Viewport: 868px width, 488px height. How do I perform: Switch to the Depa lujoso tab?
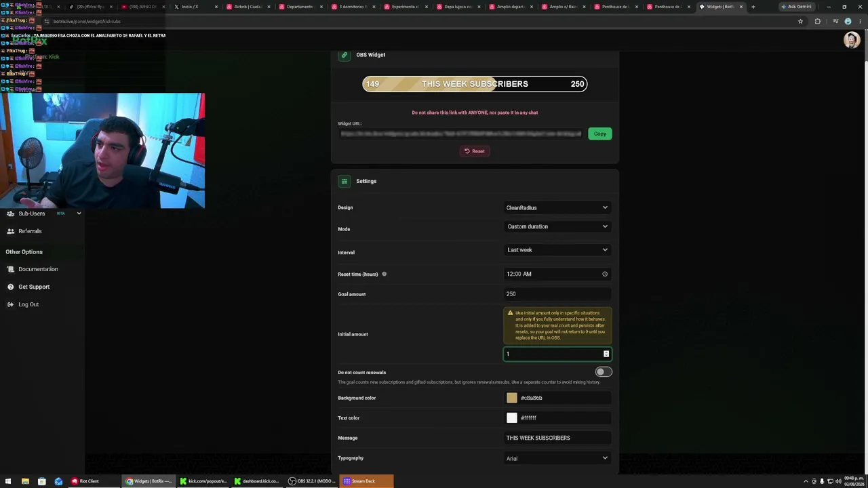click(460, 7)
